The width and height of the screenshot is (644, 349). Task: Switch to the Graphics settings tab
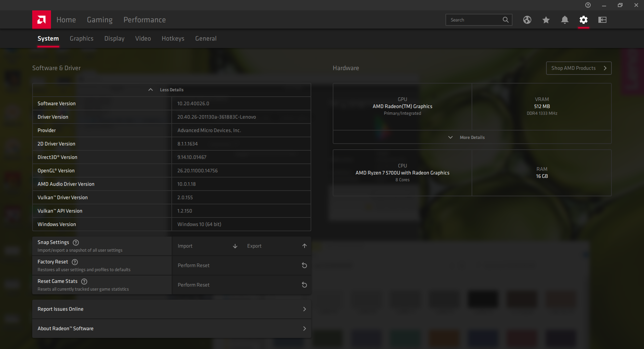pos(82,39)
